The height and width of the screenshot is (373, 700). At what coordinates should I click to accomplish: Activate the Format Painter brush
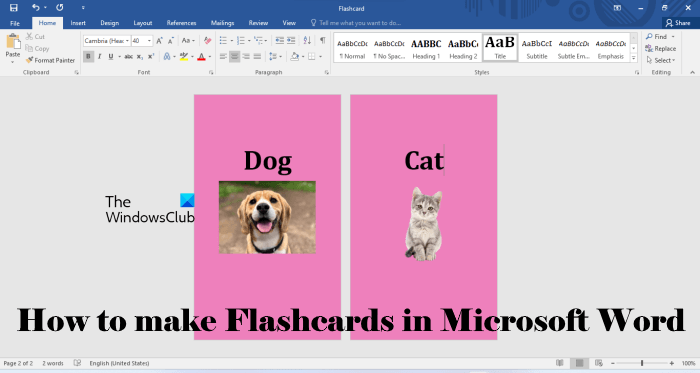coord(50,60)
